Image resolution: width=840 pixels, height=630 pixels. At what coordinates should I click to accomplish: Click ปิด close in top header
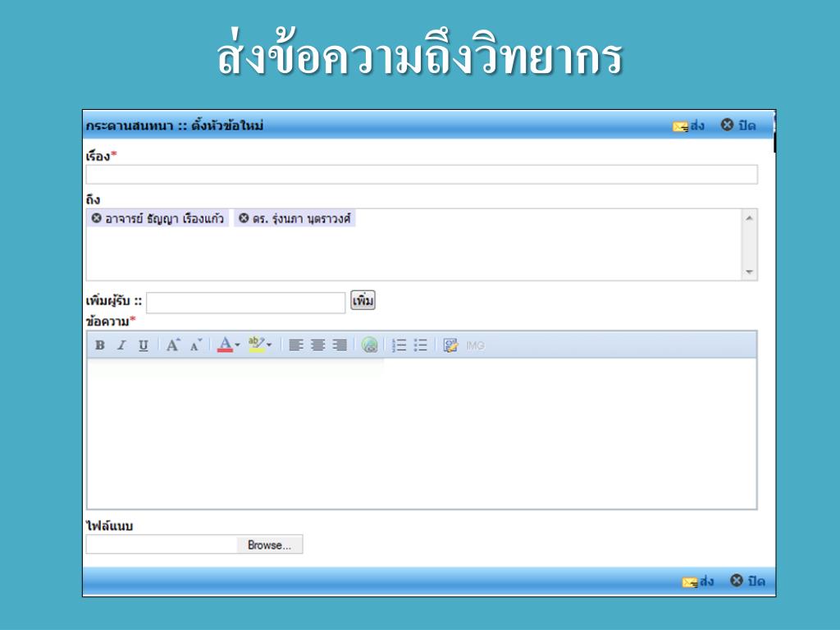(x=738, y=126)
